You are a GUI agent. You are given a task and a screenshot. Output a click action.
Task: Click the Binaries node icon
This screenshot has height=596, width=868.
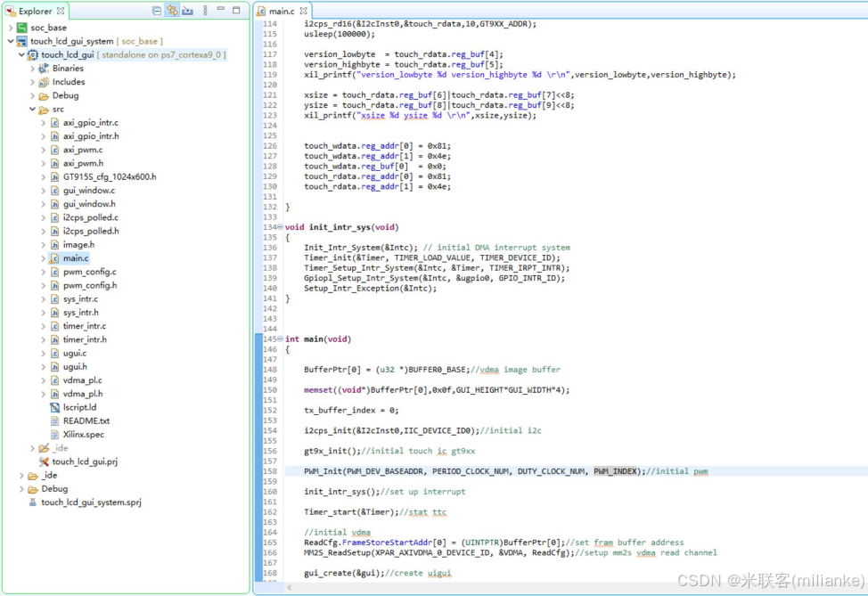45,68
